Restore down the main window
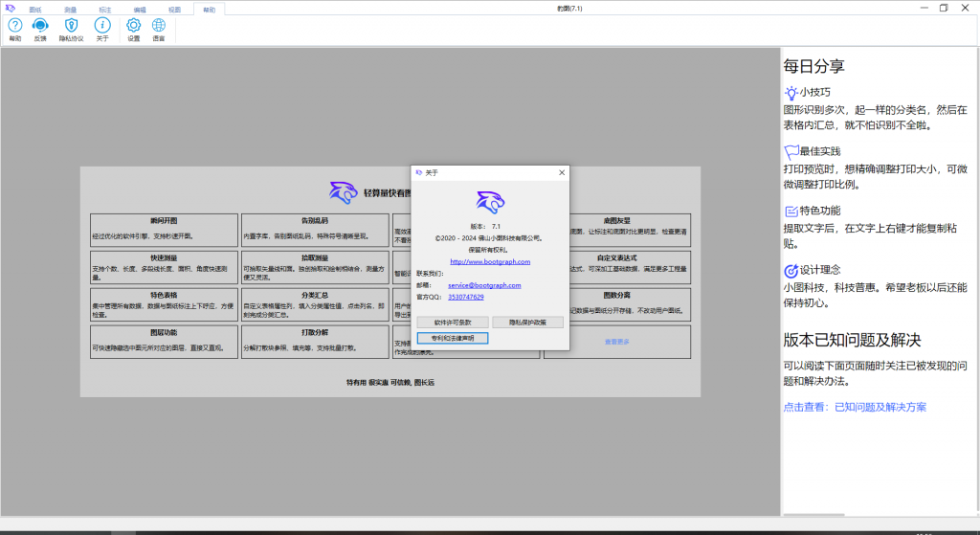This screenshot has width=980, height=535. click(944, 8)
